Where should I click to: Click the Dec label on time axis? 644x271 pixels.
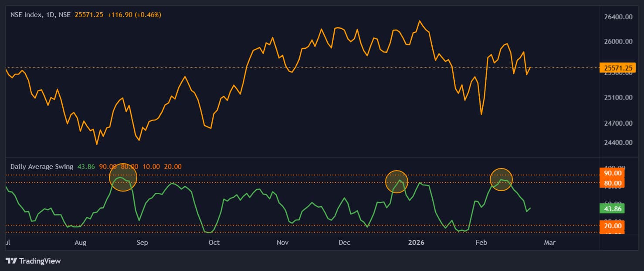(345, 243)
